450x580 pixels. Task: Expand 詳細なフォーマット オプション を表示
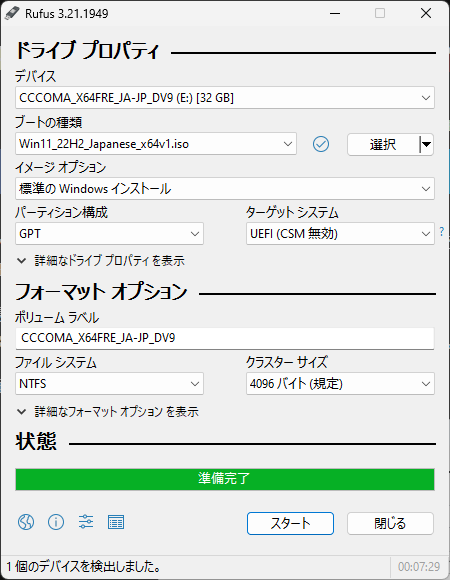click(108, 412)
